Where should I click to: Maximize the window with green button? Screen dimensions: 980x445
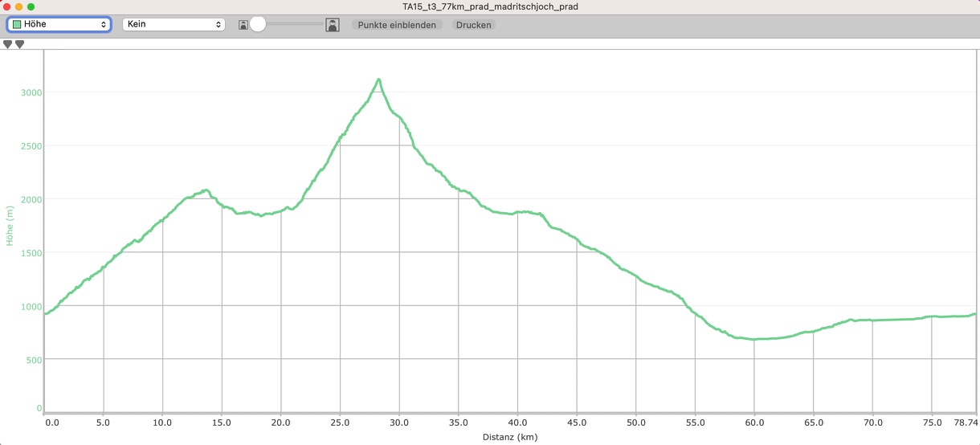(31, 6)
